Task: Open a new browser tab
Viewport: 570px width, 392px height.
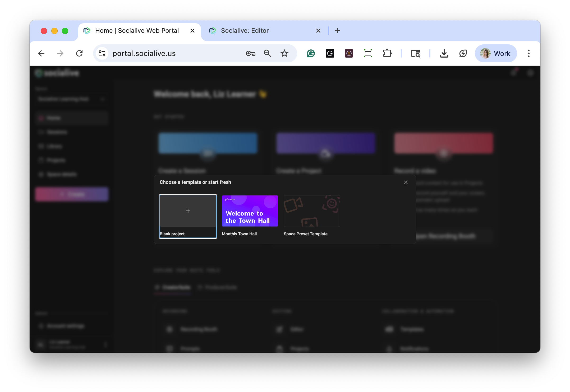Action: tap(337, 31)
